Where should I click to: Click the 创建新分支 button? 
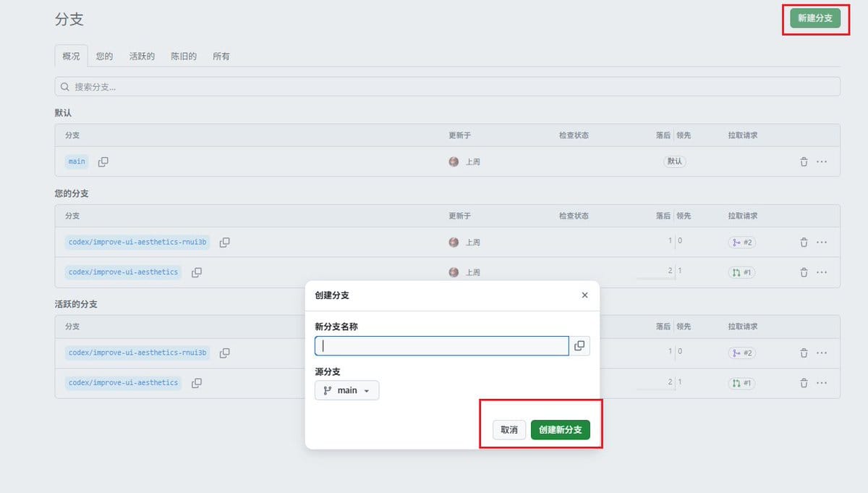click(561, 430)
